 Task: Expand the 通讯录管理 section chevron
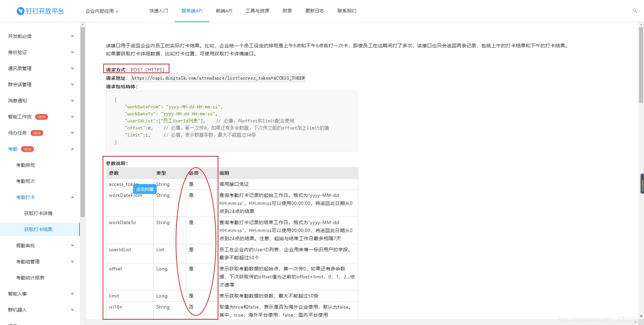[72, 68]
